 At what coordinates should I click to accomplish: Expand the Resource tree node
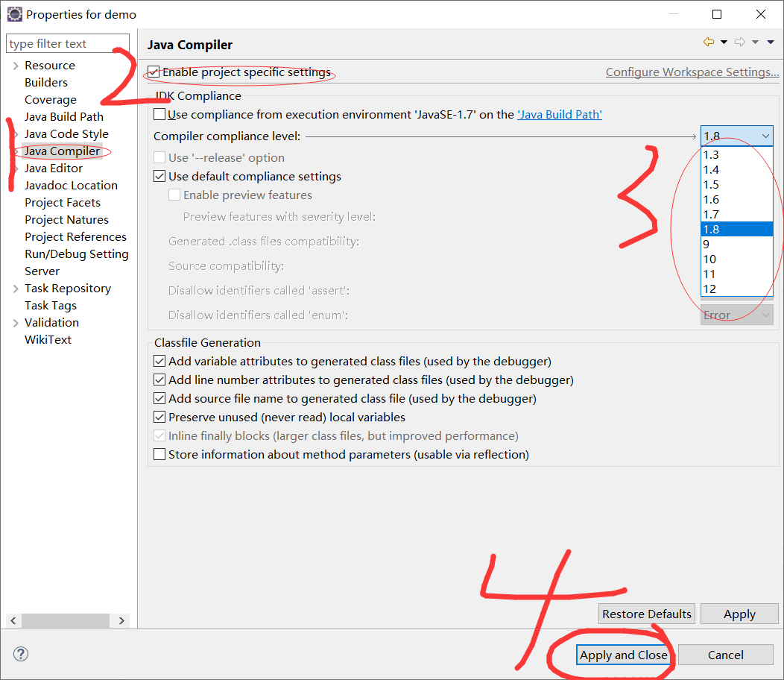16,66
